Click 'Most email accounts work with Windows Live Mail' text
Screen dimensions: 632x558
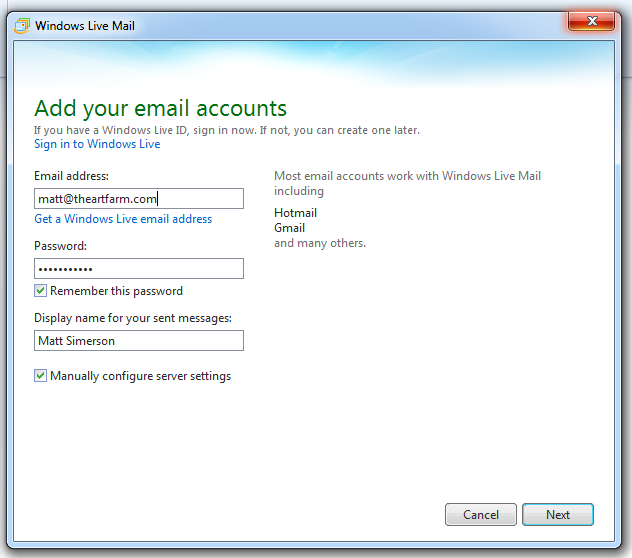(x=407, y=176)
